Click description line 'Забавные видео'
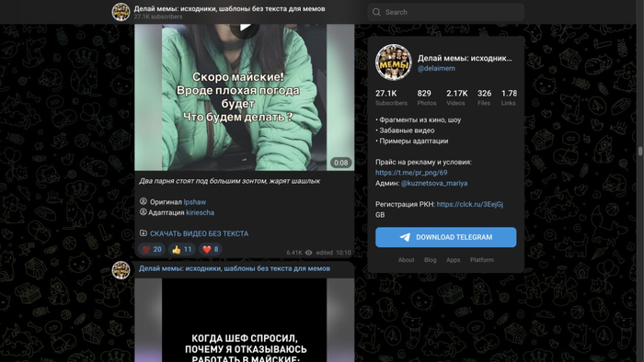The image size is (644, 362). coord(405,130)
